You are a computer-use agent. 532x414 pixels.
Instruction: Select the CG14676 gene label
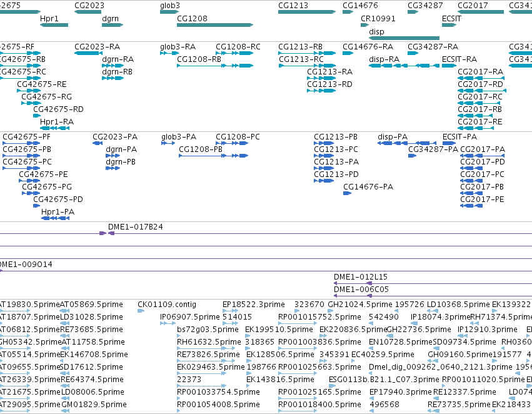[x=360, y=6]
